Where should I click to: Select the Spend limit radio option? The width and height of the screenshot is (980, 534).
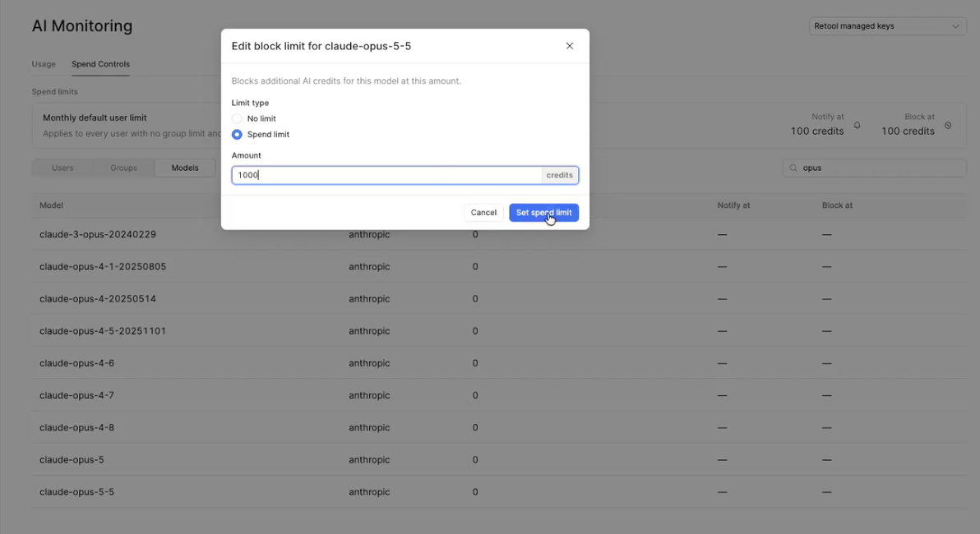tap(237, 134)
